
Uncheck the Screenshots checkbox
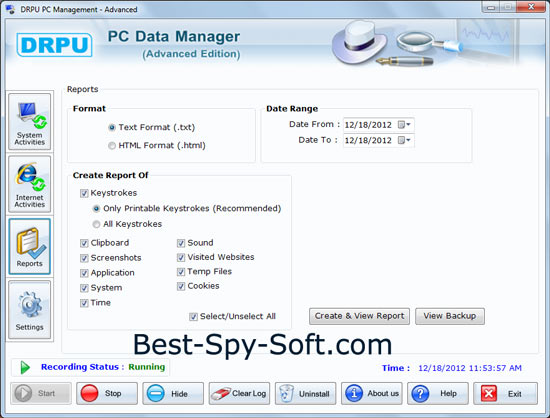(x=84, y=258)
